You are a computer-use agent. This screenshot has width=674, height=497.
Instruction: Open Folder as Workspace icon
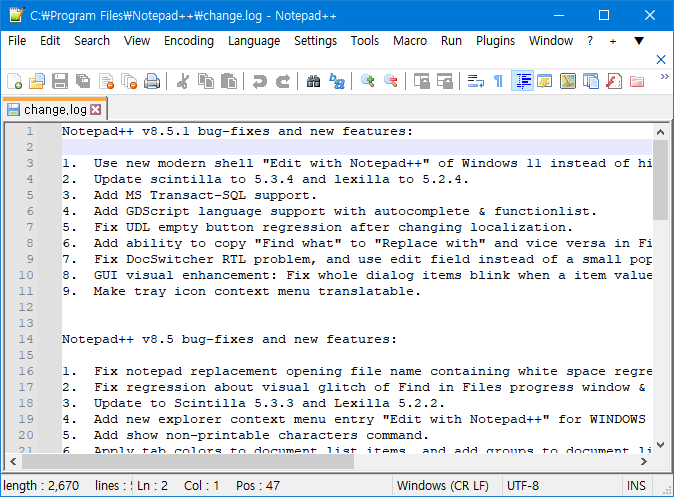[x=637, y=81]
